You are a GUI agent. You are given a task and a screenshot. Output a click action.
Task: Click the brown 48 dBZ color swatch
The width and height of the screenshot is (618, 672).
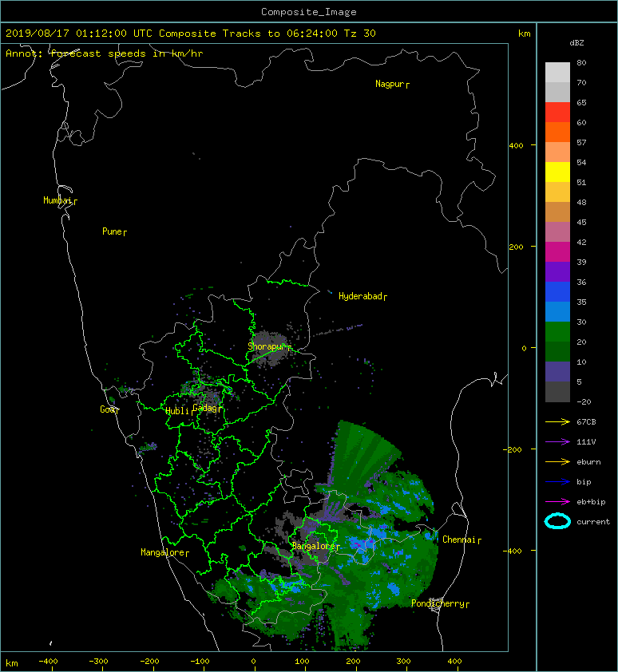[557, 211]
